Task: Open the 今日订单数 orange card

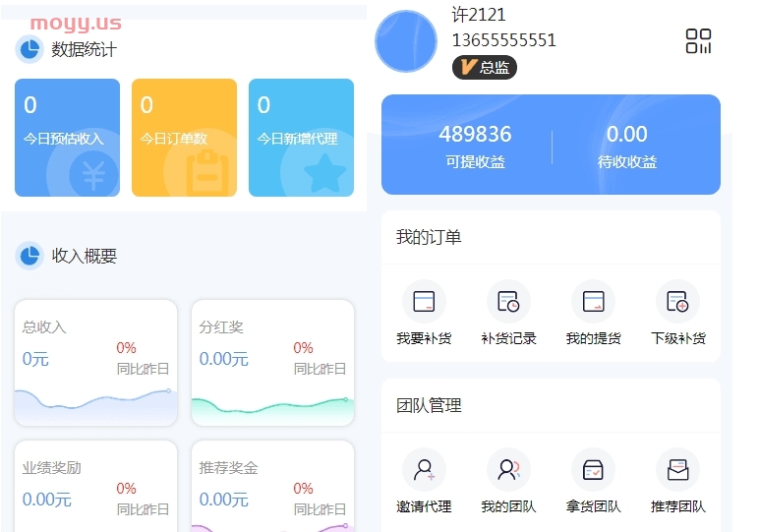Action: pos(185,138)
